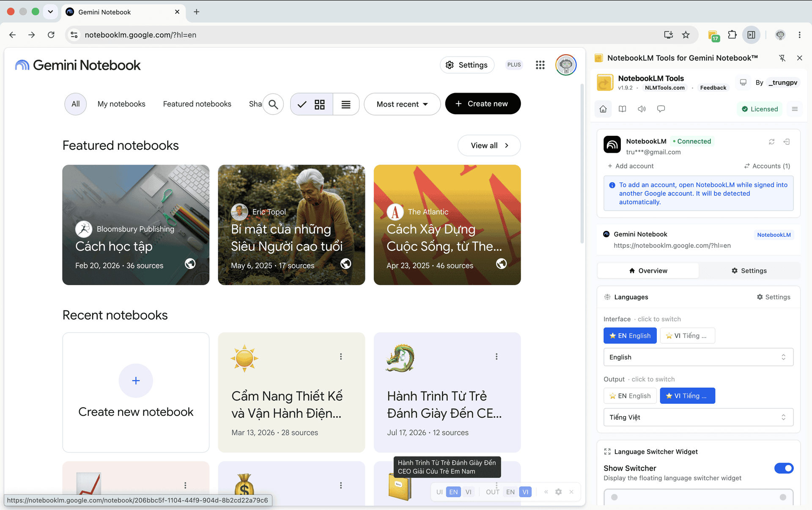Open more options for the money bag notebook
Screen dimensions: 812x510
(341, 485)
